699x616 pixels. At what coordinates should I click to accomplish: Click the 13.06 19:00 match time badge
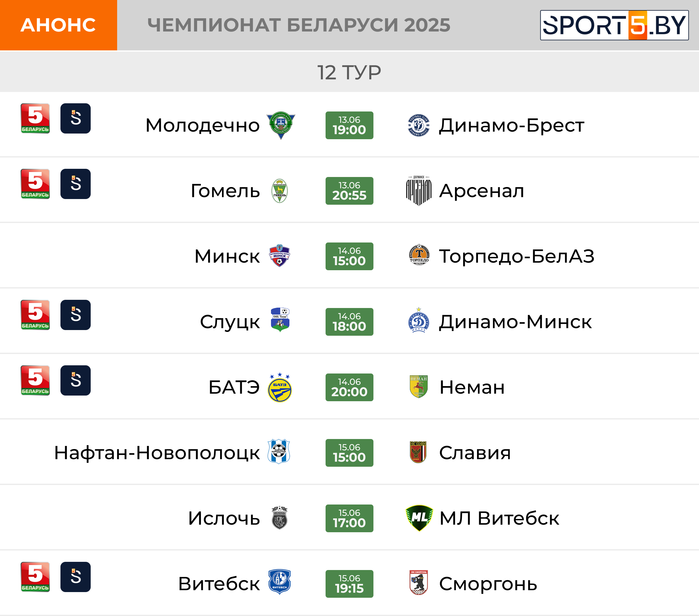click(x=349, y=125)
